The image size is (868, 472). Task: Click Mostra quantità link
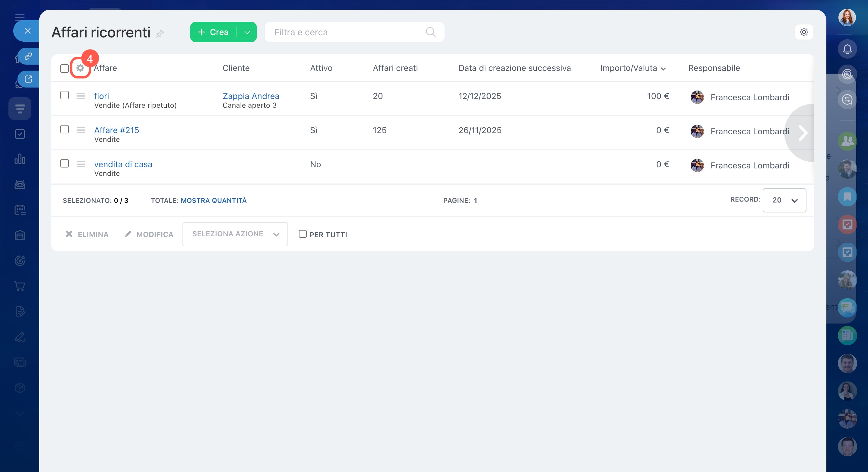[214, 201]
